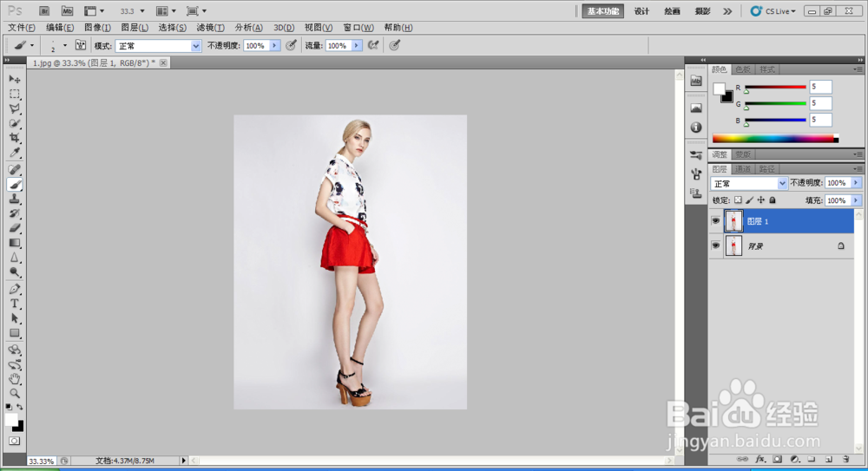Viewport: 868px width, 471px height.
Task: Select the History Brush tool
Action: (x=15, y=213)
